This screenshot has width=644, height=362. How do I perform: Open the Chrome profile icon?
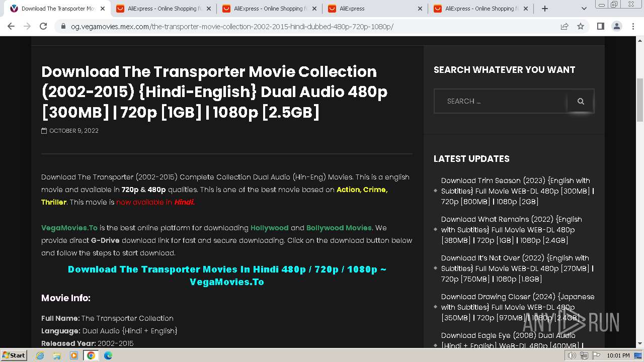tap(616, 26)
